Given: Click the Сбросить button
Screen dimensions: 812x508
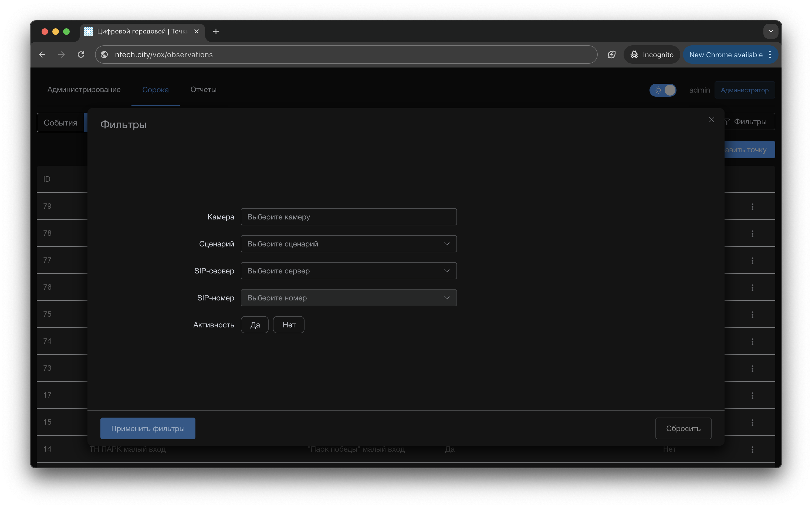Looking at the screenshot, I should tap(683, 428).
